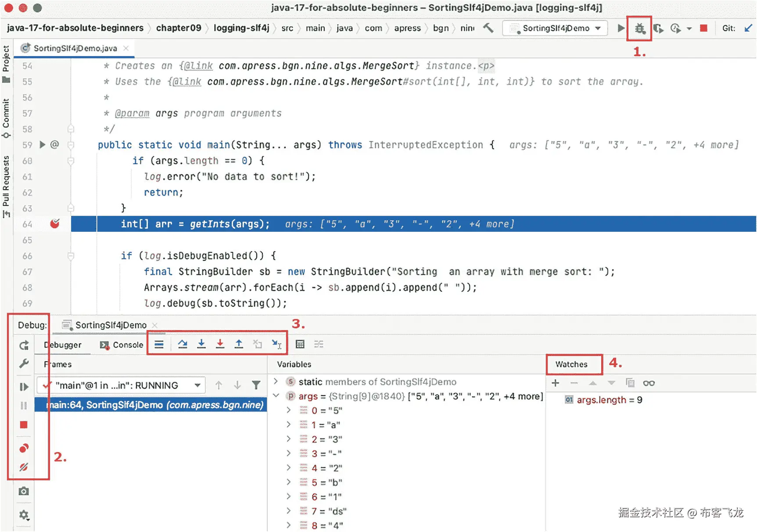Screen dimensions: 757x532
Task: Expand array element 3 = "-"
Action: click(x=288, y=453)
